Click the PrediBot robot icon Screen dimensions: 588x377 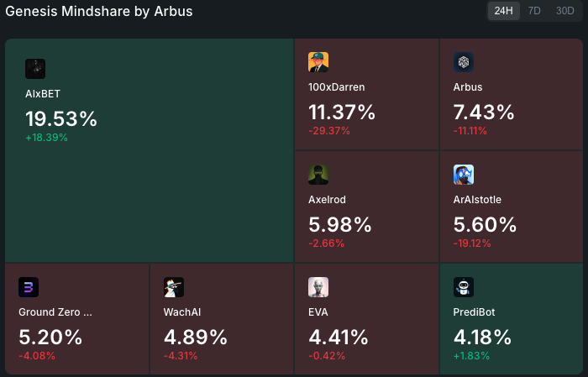(x=464, y=288)
